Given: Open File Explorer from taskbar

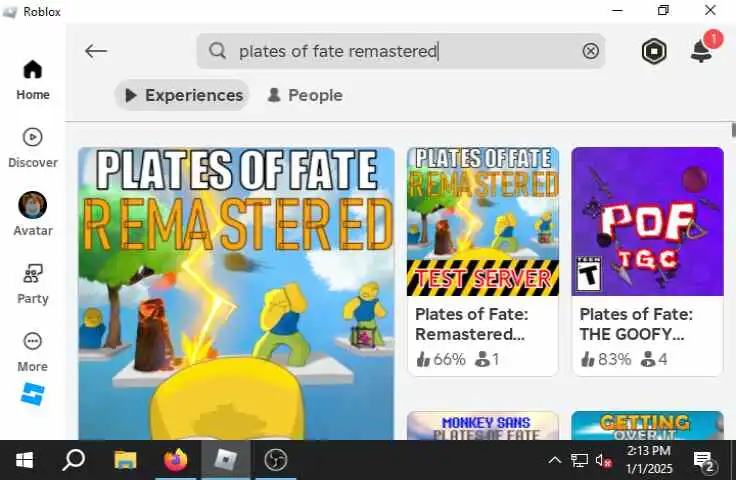Looking at the screenshot, I should pos(125,460).
